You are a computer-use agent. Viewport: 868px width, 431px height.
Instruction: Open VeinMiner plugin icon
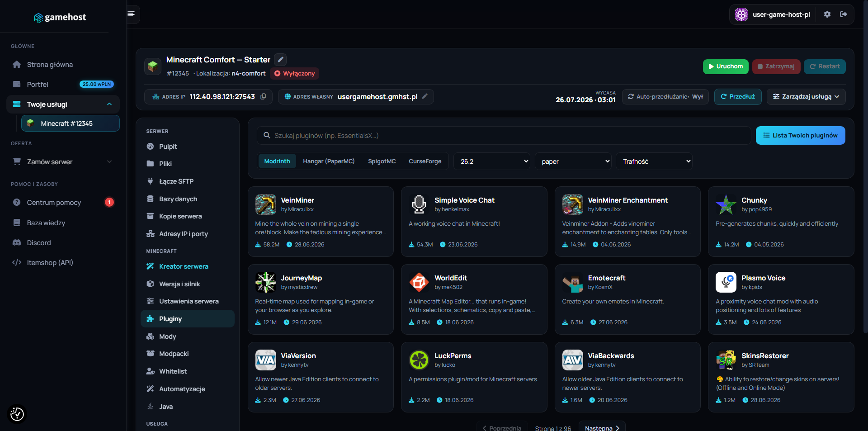point(265,204)
